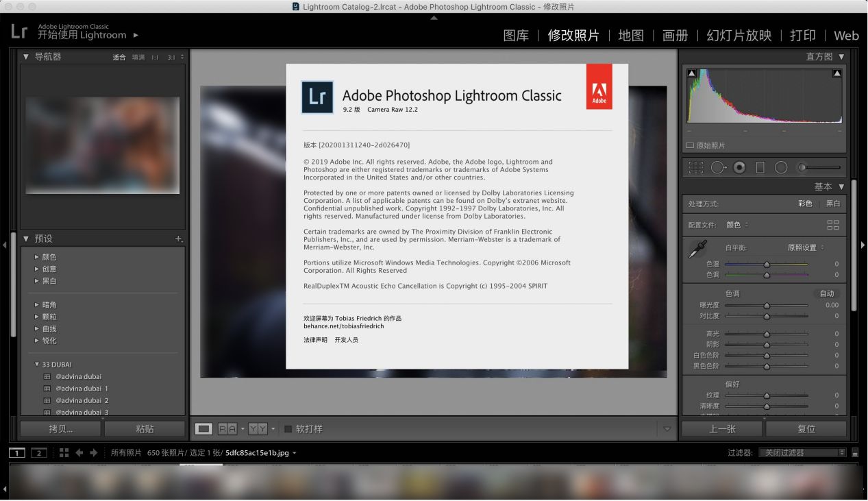
Task: Go forward with the right arrow
Action: (94, 453)
